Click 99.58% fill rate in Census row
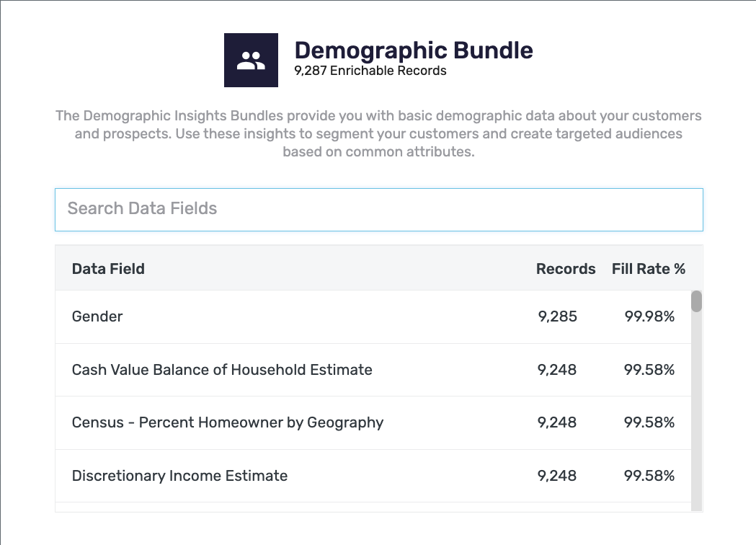 click(x=649, y=422)
